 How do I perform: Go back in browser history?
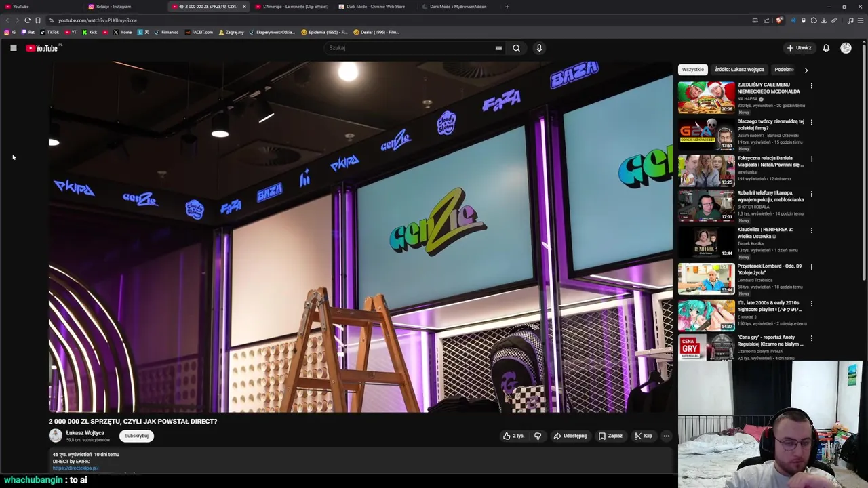(x=7, y=20)
